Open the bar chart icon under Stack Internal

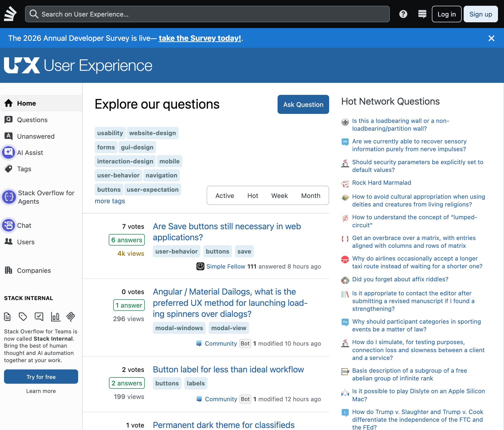pos(56,317)
